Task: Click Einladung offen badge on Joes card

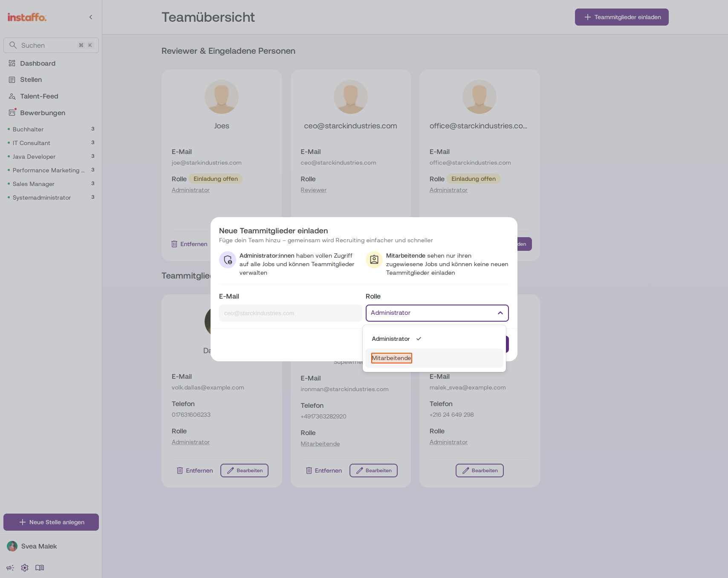Action: (x=216, y=179)
